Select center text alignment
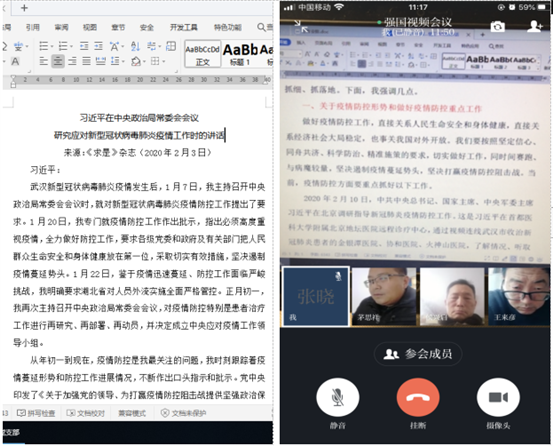Screen dimensions: 553x446 click(x=58, y=61)
